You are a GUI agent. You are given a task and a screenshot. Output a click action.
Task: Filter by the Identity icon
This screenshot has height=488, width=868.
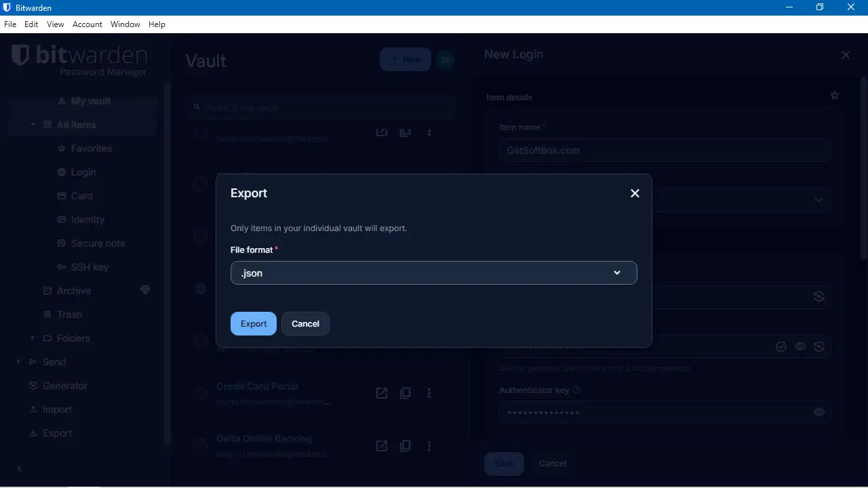[x=62, y=220]
